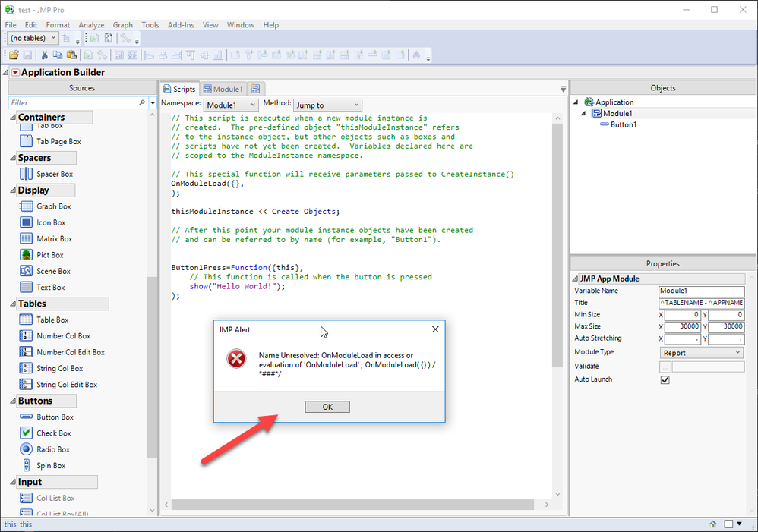Open the tab area dropdown triangle menu
758x532 pixels.
(563, 89)
